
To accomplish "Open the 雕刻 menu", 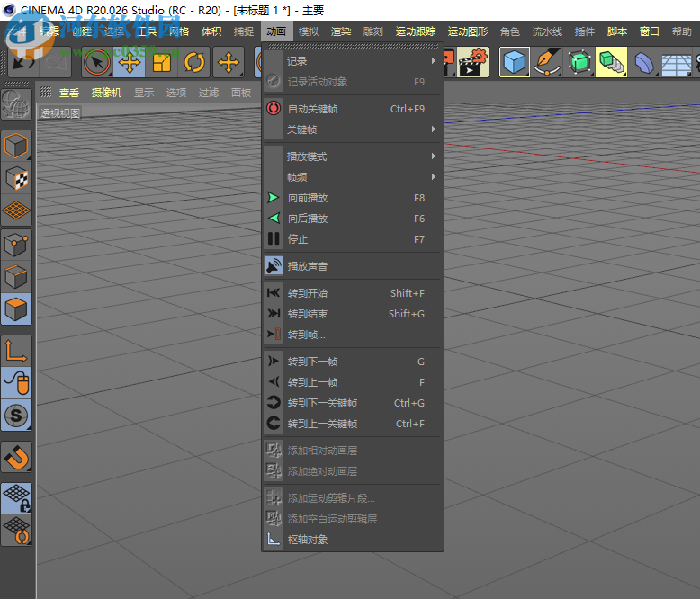I will click(372, 31).
